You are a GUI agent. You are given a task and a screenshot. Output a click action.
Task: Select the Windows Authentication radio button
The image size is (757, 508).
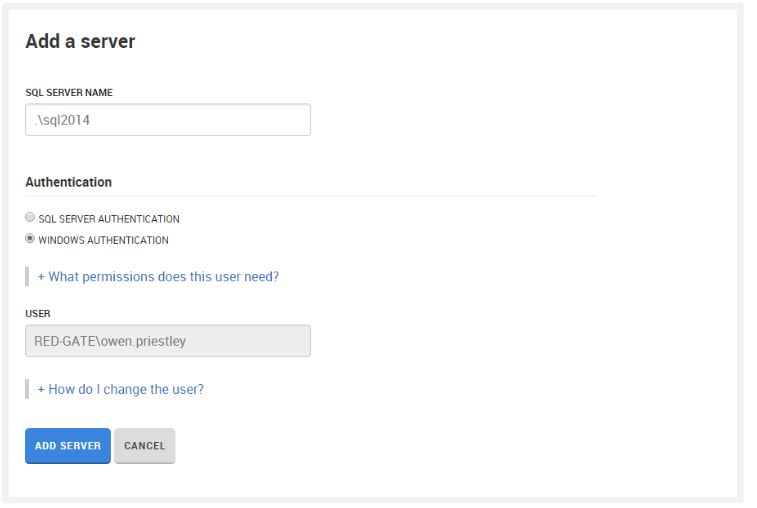(x=30, y=239)
